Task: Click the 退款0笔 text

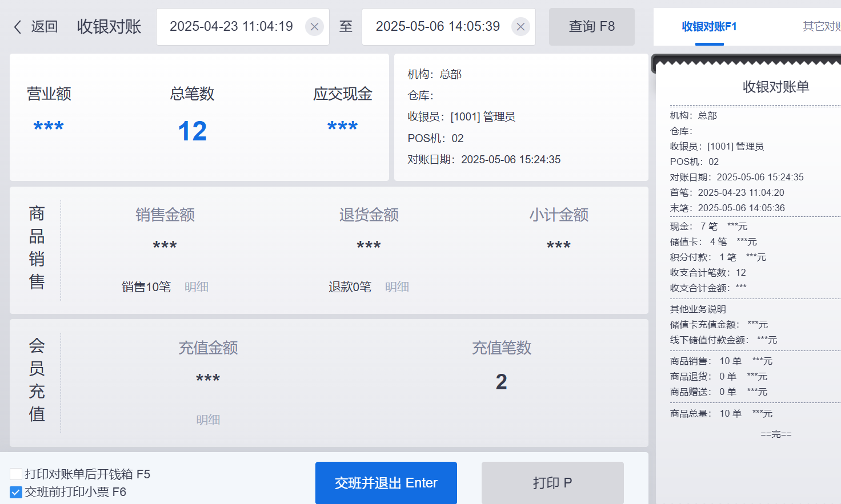Action: pos(350,287)
